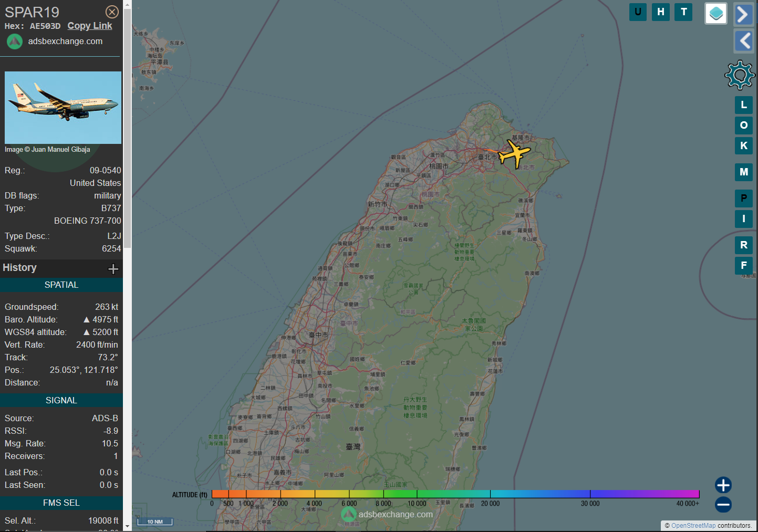Open the map layers selector icon
Viewport: 758px width, 532px height.
(715, 14)
